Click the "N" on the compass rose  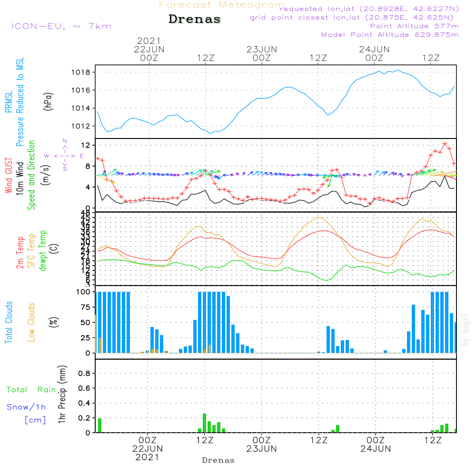65,141
